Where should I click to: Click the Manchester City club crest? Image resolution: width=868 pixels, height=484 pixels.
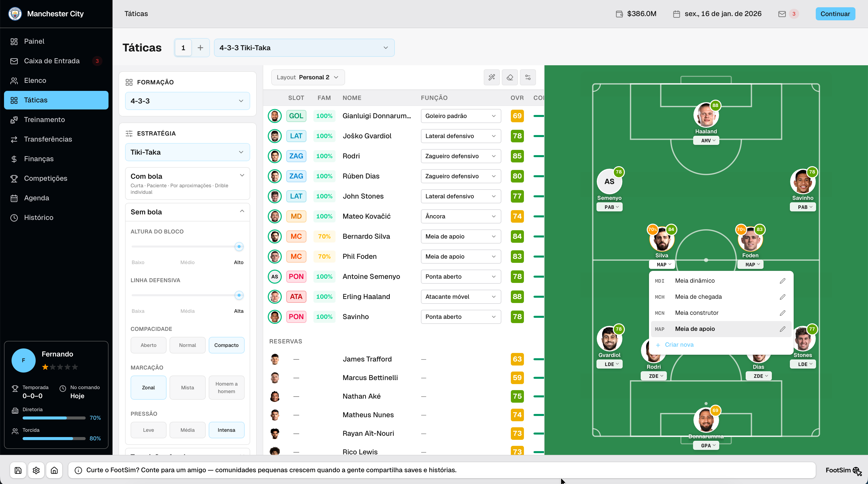[15, 14]
